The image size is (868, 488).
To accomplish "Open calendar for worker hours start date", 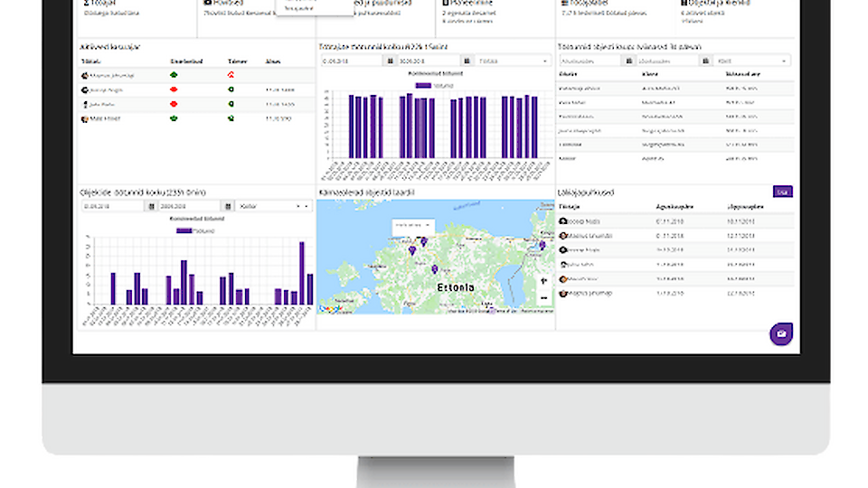I will [392, 61].
